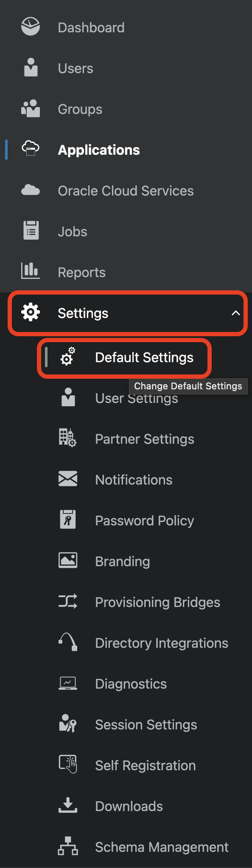Click the Jobs clipboard icon

tap(31, 230)
